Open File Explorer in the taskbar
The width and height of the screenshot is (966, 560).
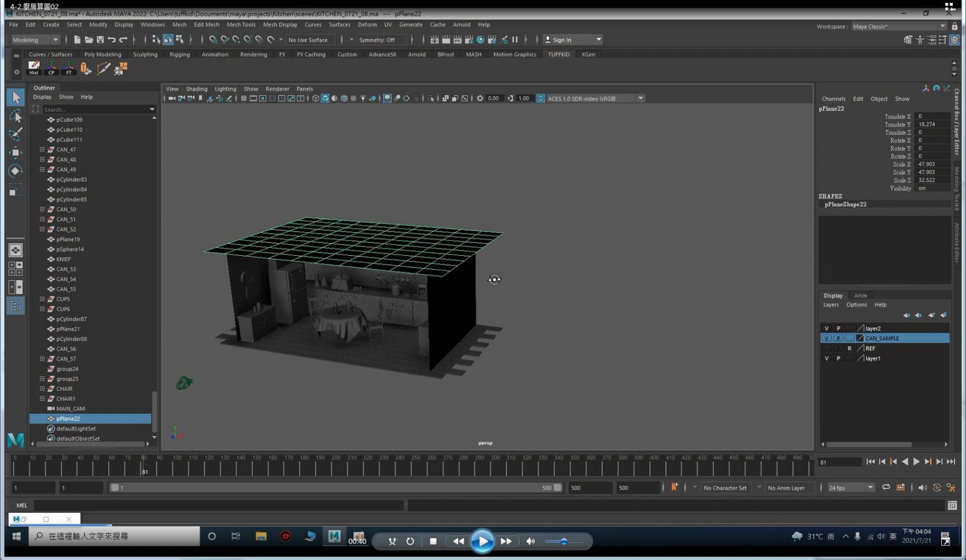pyautogui.click(x=261, y=536)
